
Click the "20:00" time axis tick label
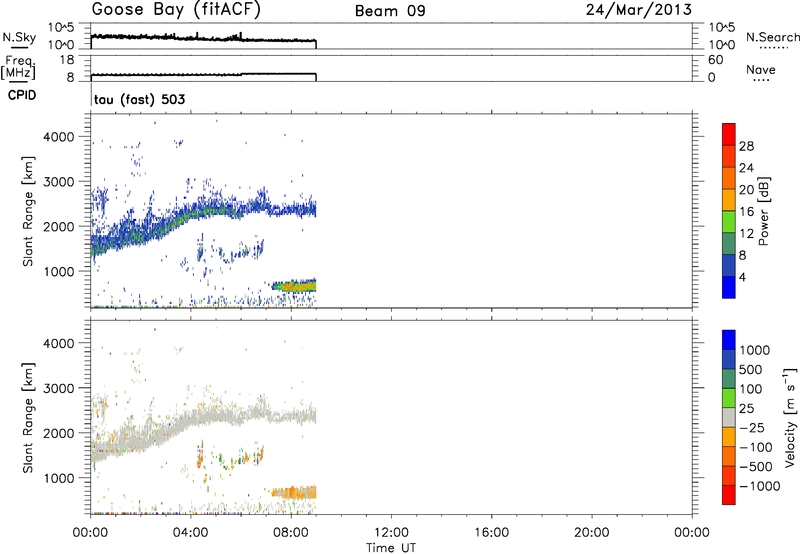(x=592, y=533)
